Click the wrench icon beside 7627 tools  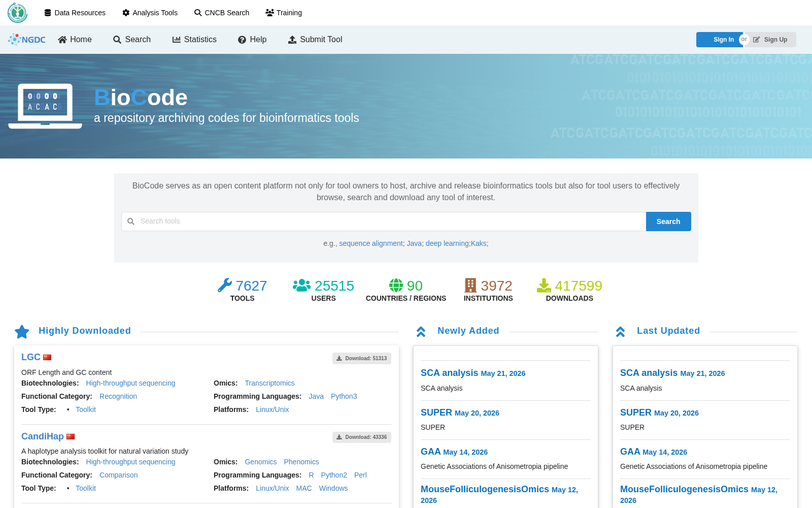click(225, 285)
